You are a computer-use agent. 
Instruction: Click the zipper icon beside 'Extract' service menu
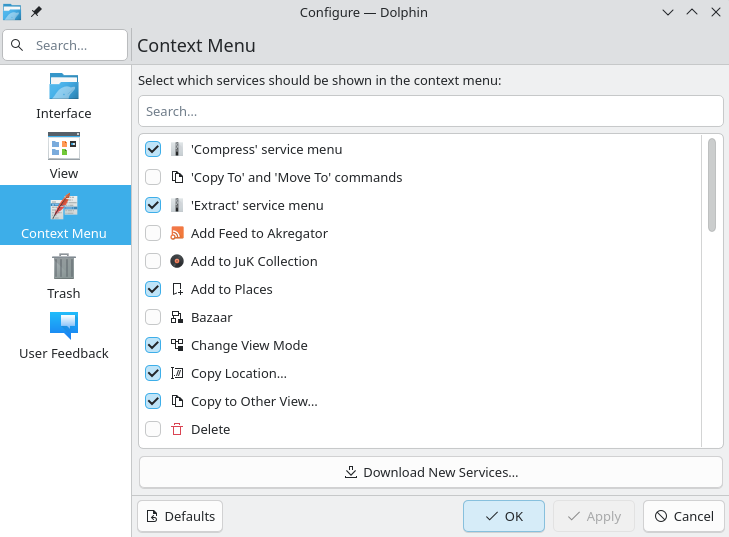point(177,205)
